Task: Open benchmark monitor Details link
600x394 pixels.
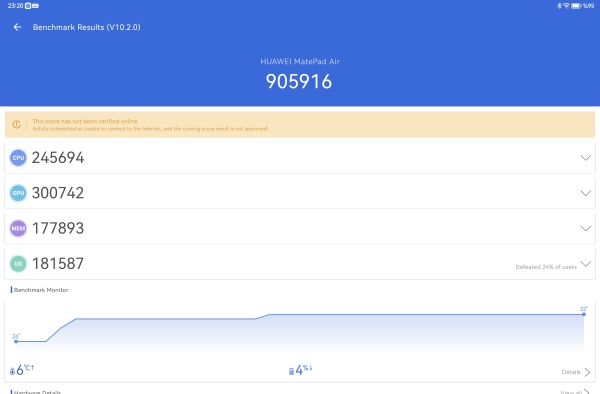Action: click(x=576, y=372)
